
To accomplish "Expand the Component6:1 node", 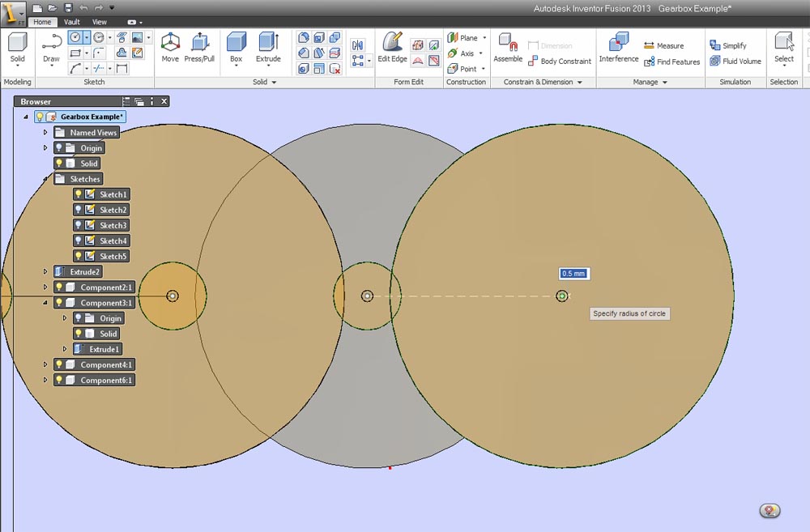I will [45, 380].
